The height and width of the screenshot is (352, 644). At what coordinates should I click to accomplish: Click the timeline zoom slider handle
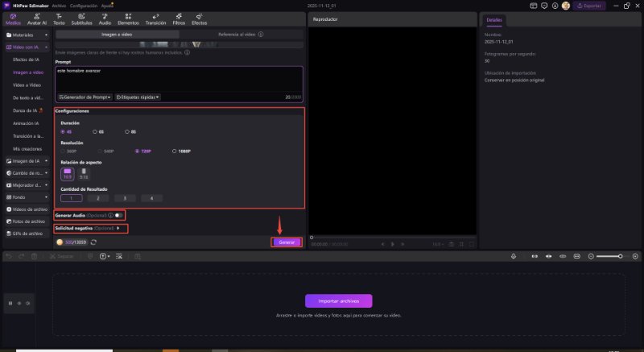click(x=620, y=256)
